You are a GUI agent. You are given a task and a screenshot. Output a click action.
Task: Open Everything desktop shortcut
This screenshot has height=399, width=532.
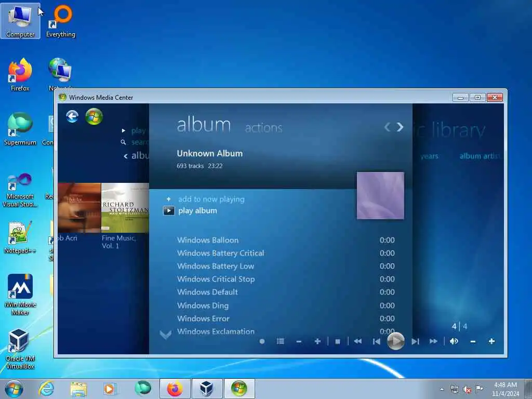point(61,21)
